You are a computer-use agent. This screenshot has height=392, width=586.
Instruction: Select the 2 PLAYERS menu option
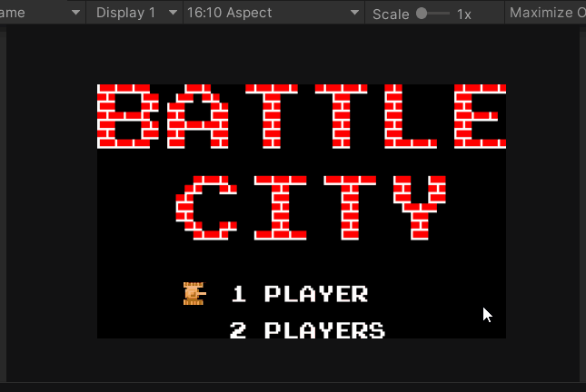[307, 330]
